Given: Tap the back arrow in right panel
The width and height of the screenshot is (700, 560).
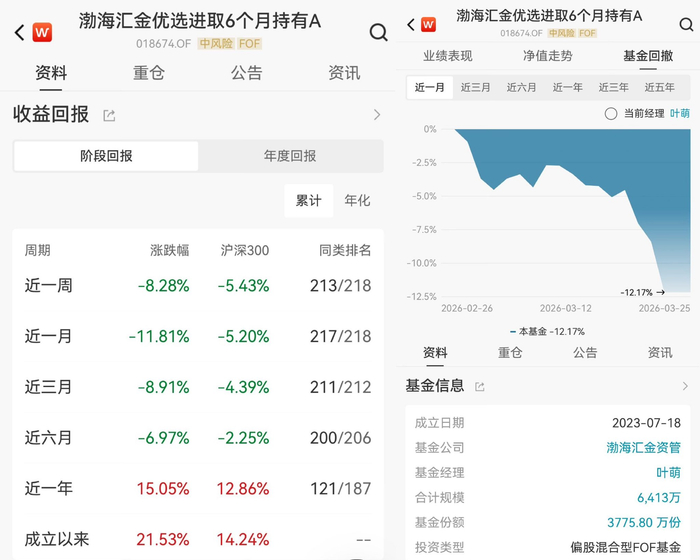Looking at the screenshot, I should tap(411, 24).
